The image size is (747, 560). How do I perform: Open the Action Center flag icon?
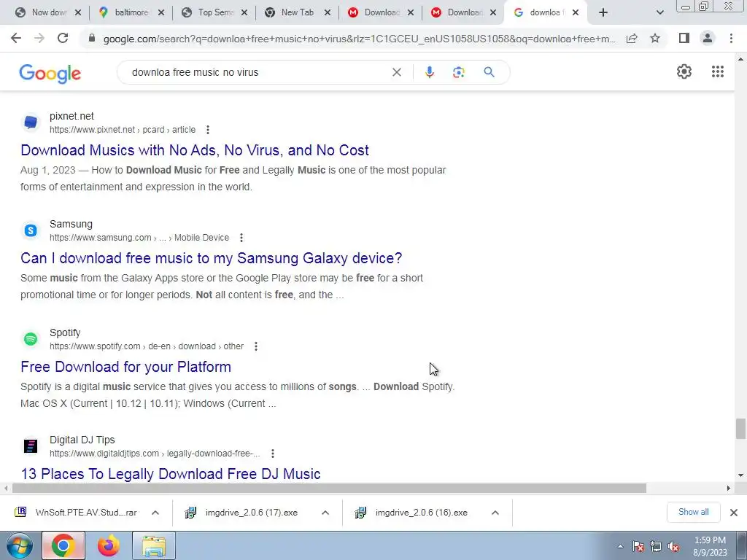638,547
